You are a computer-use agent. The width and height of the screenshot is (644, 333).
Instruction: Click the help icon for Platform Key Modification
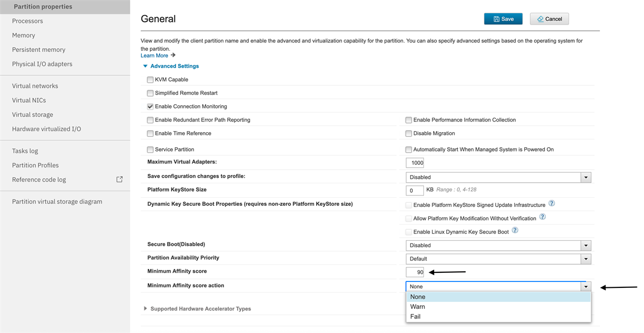pyautogui.click(x=543, y=217)
